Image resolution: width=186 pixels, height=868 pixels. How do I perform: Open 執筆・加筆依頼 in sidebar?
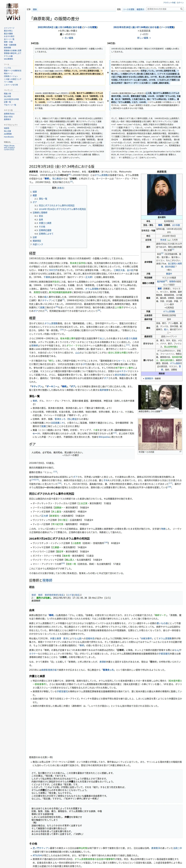click(10, 45)
